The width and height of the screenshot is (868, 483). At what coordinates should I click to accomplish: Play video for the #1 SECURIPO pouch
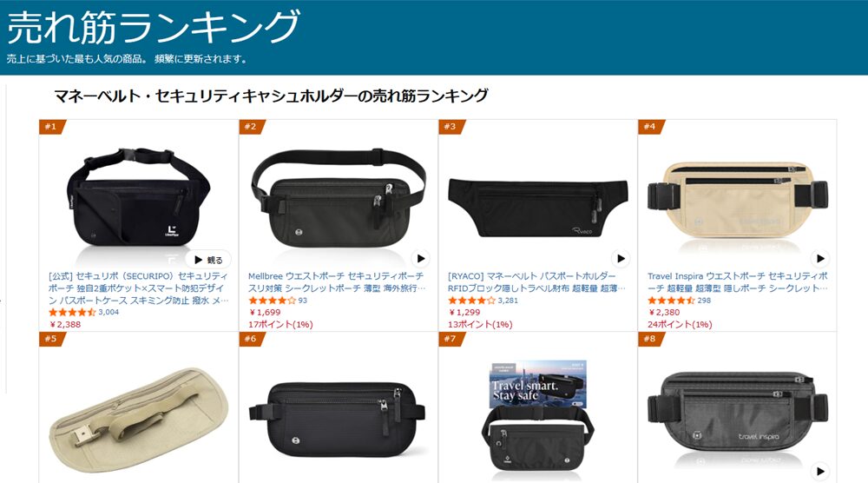(208, 259)
